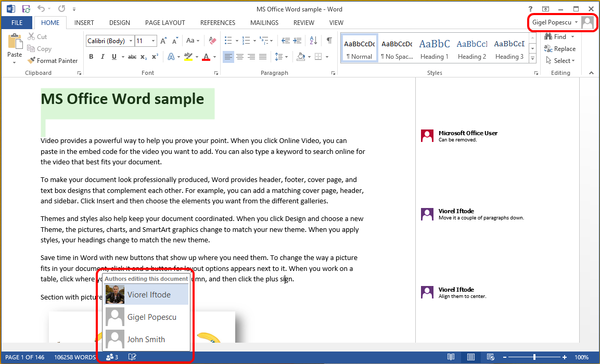Image resolution: width=600 pixels, height=364 pixels.
Task: Sort paragraphs alphabetically
Action: point(313,41)
